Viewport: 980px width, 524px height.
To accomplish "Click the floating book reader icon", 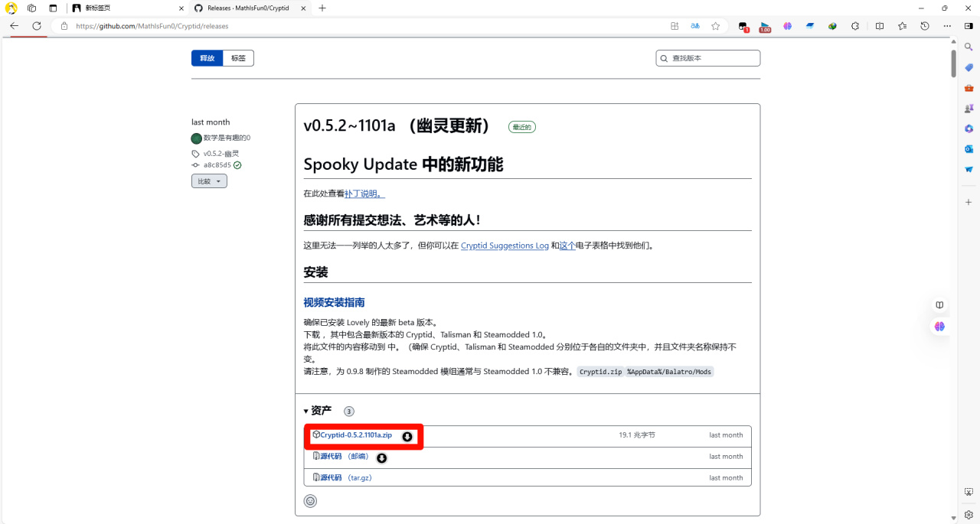I will pyautogui.click(x=939, y=304).
